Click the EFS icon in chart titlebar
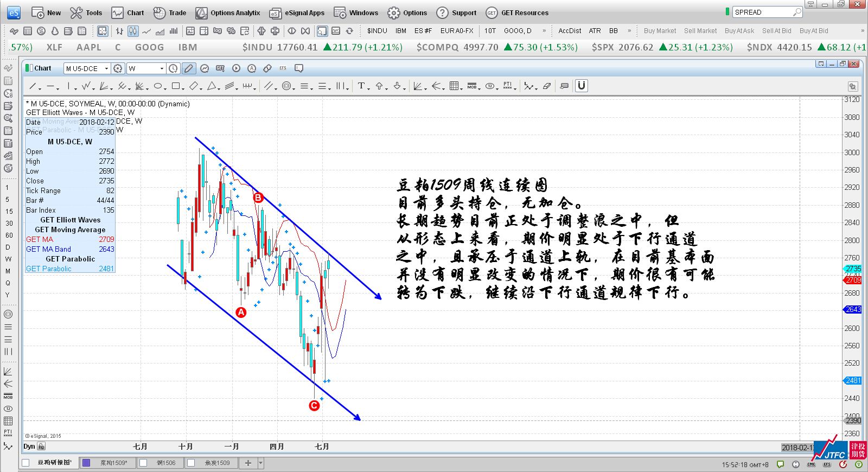Screen dimensions: 868x472 click(283, 68)
